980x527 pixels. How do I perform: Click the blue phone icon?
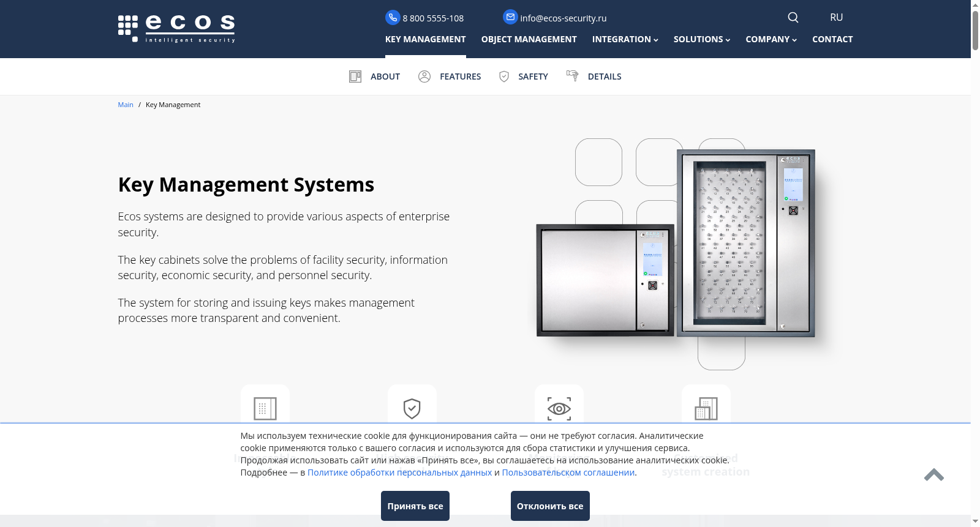(x=393, y=18)
